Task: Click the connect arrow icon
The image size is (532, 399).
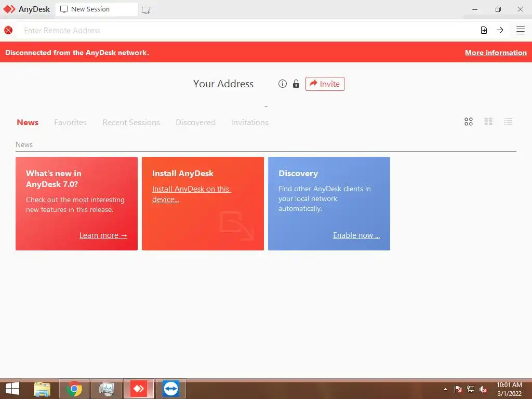Action: [x=500, y=30]
